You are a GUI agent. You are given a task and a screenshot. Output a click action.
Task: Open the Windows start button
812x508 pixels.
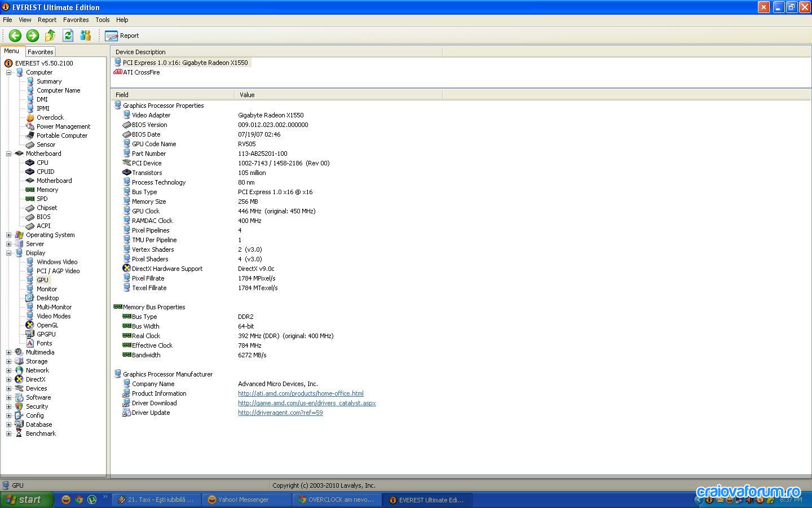click(27, 500)
